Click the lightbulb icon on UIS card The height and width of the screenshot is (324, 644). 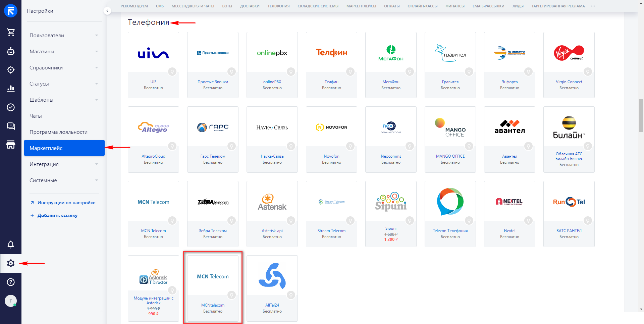(x=172, y=71)
